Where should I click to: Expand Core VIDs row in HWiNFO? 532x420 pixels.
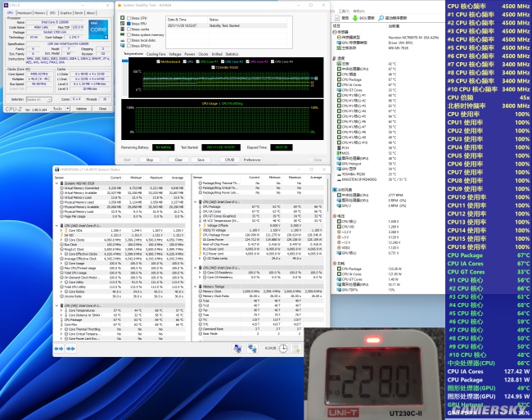[61, 230]
